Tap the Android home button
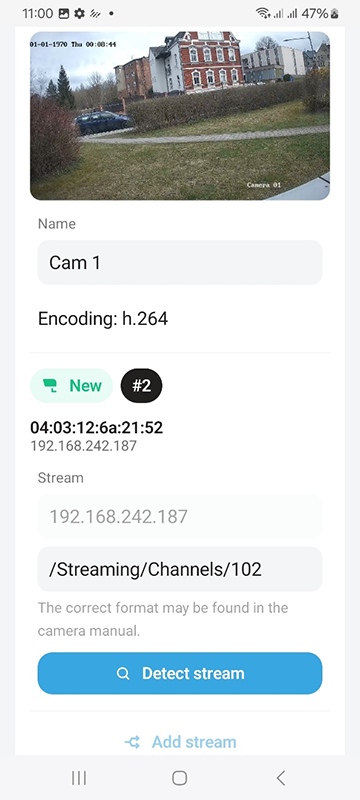This screenshot has width=360, height=800. [179, 778]
